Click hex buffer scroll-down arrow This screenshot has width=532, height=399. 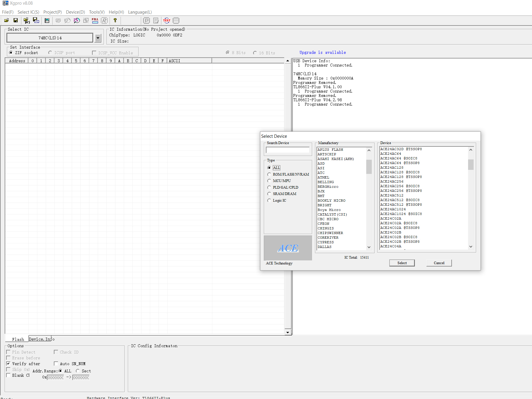(288, 332)
